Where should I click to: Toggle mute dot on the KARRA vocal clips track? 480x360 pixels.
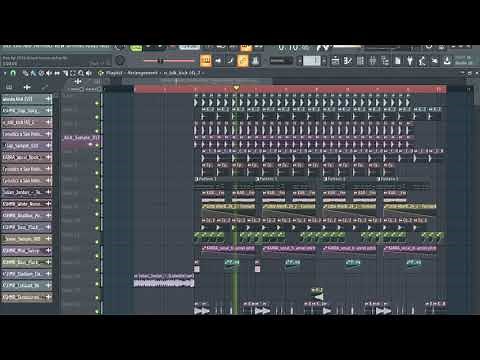[x=97, y=256]
